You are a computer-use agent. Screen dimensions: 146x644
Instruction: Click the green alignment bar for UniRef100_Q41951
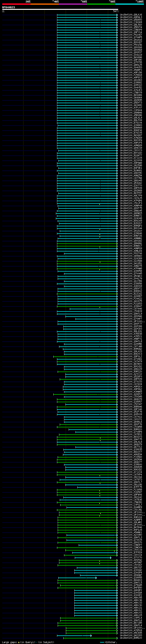[87, 263]
